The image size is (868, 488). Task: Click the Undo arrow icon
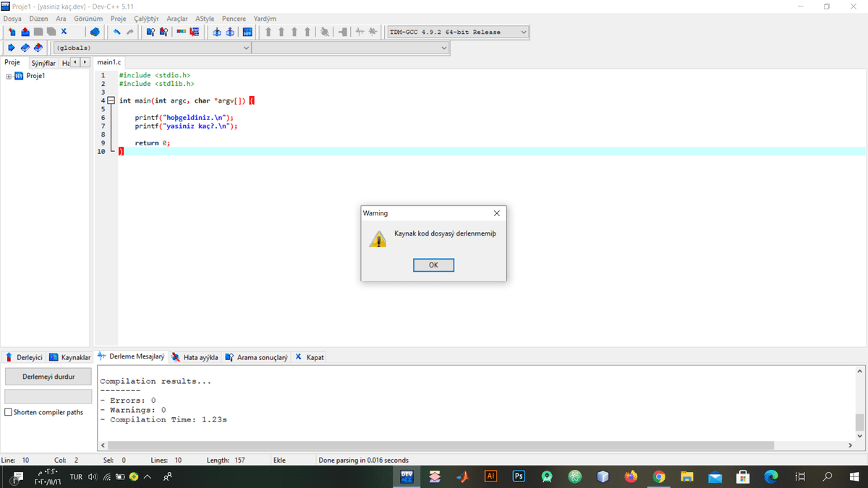[x=116, y=32]
